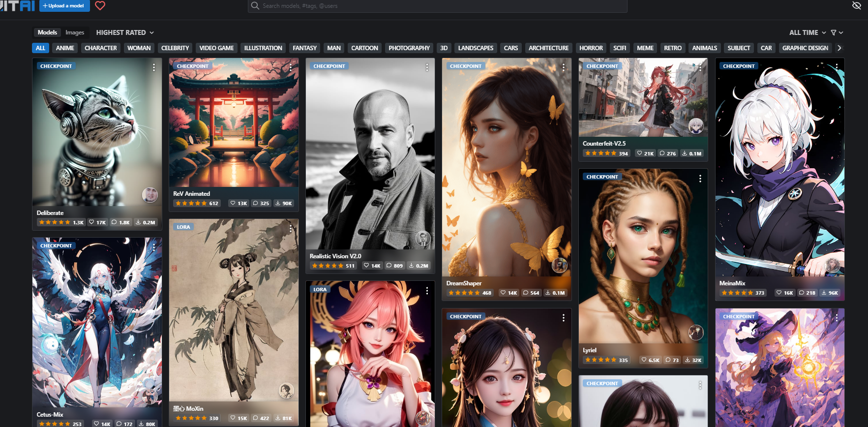This screenshot has height=427, width=868.
Task: Select the Models view toggle
Action: tap(47, 32)
